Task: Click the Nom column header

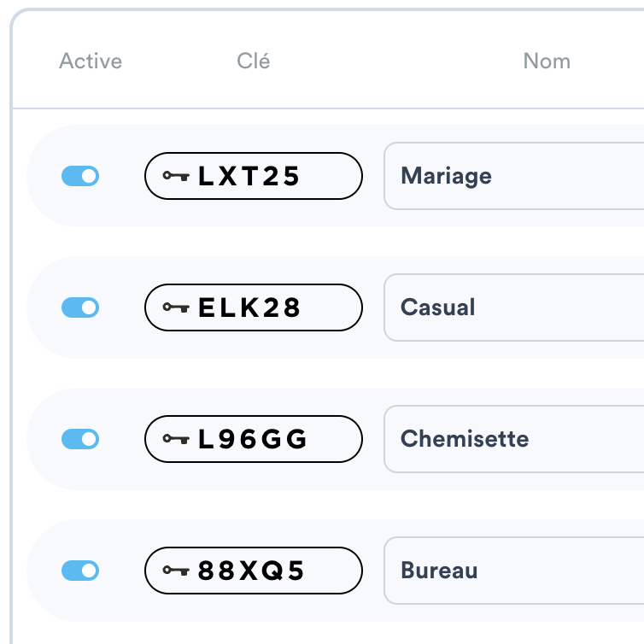Action: coord(547,61)
